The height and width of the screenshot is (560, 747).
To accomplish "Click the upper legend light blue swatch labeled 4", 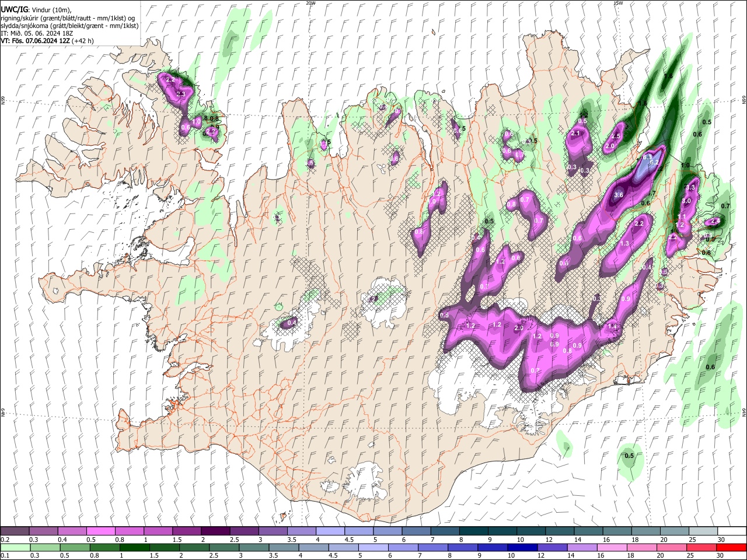I will pos(330,531).
